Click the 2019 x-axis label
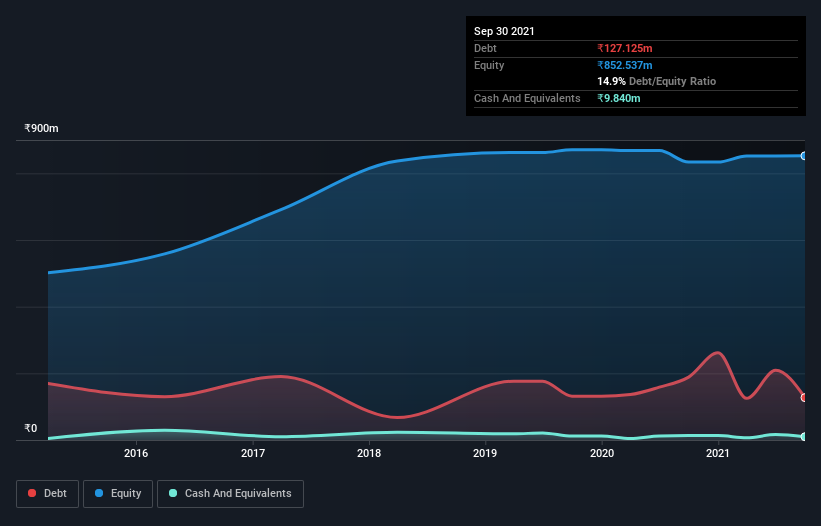The height and width of the screenshot is (526, 821). [485, 453]
